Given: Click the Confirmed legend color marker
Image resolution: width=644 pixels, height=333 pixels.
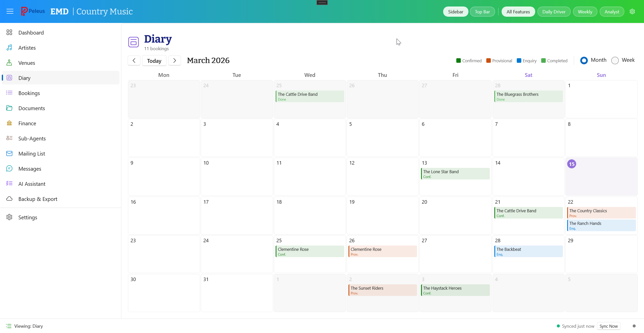Looking at the screenshot, I should click(459, 60).
